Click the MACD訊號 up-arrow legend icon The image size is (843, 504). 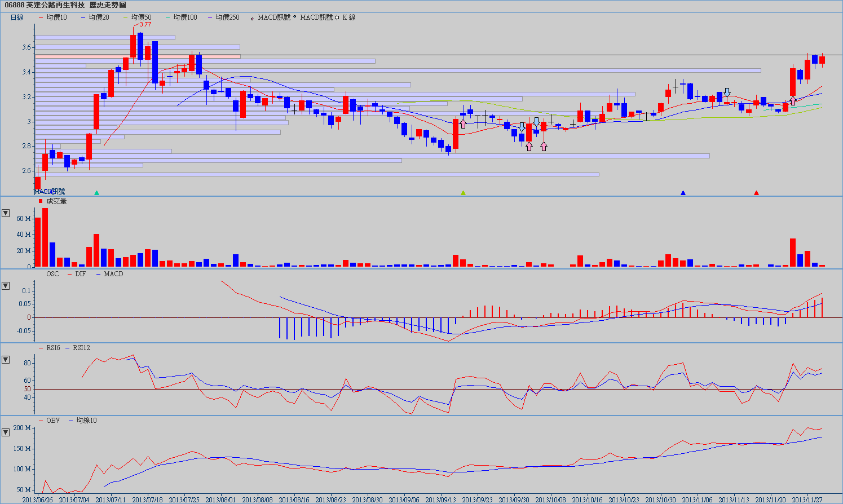pyautogui.click(x=252, y=17)
